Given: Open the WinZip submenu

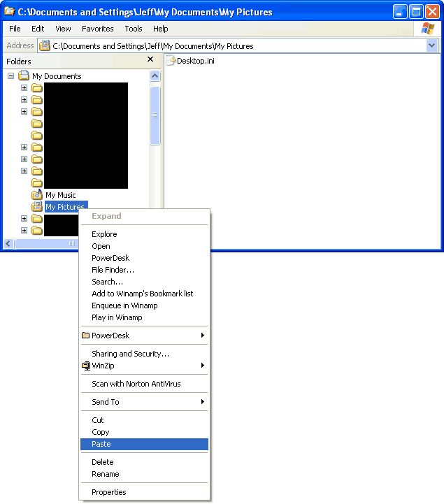Looking at the screenshot, I should coord(144,366).
